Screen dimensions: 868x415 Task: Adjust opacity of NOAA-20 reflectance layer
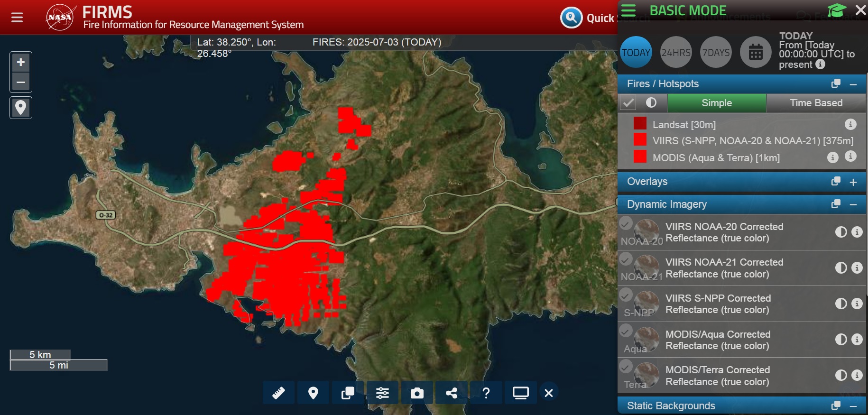[841, 232]
